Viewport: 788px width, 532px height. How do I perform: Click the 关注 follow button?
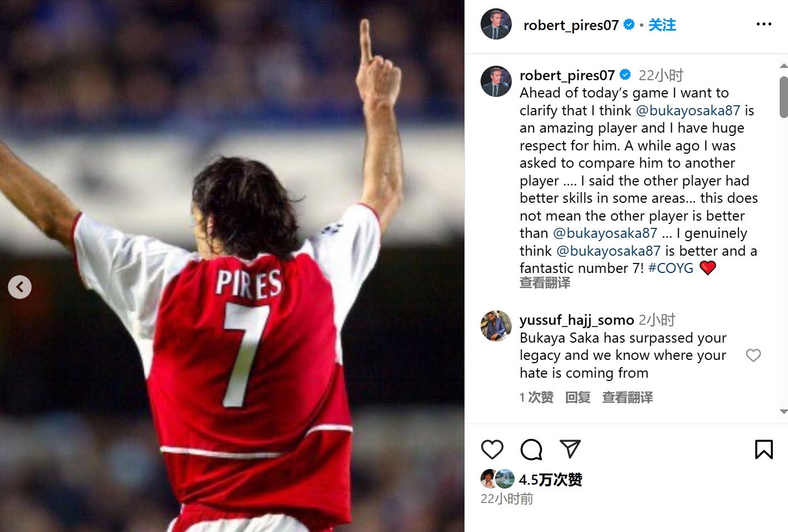tap(662, 25)
